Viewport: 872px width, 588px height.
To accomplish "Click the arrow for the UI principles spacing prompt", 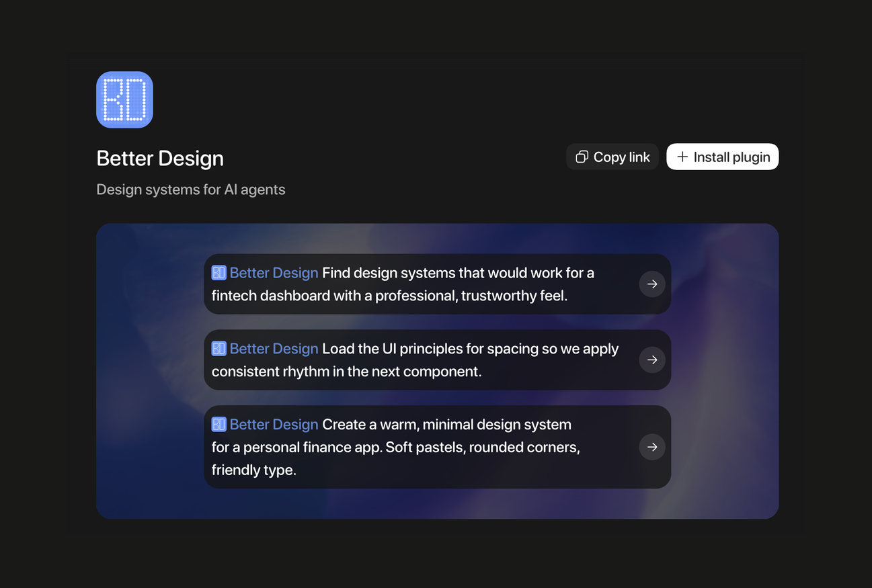I will point(652,360).
